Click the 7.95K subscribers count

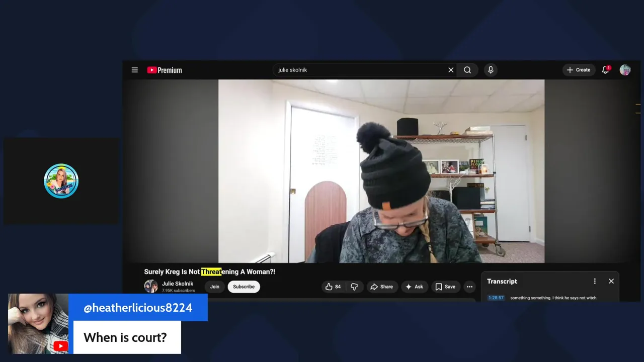point(178,291)
